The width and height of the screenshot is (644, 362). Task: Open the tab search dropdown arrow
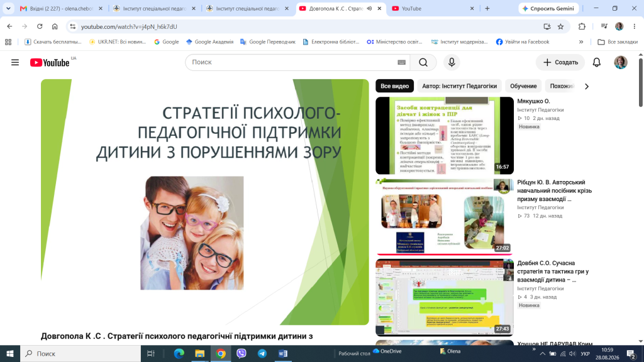[x=8, y=8]
